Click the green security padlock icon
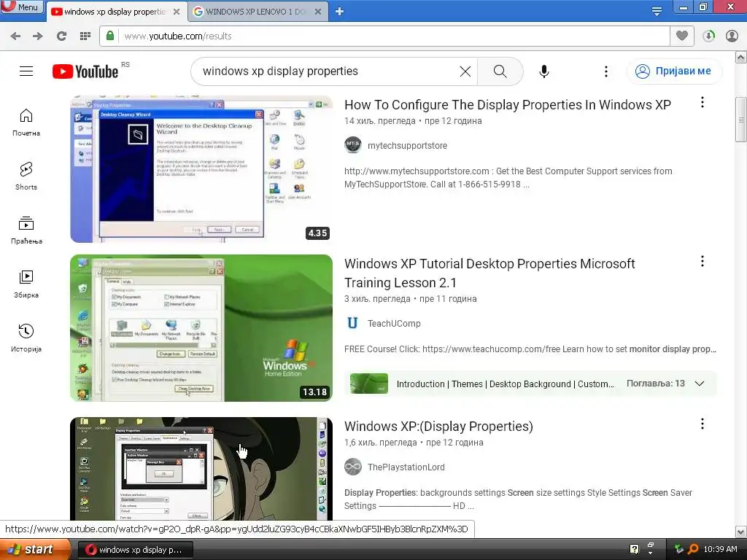Screen dimensions: 747x560 click(110, 36)
